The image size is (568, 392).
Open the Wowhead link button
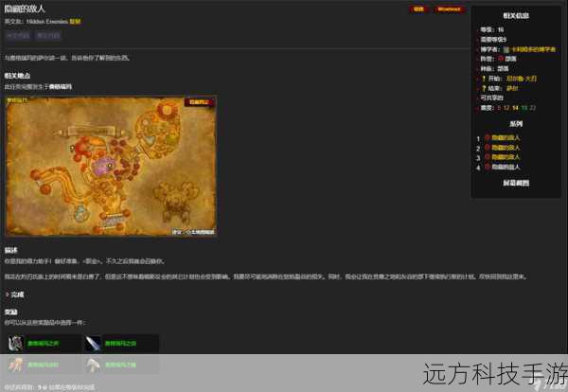(449, 9)
